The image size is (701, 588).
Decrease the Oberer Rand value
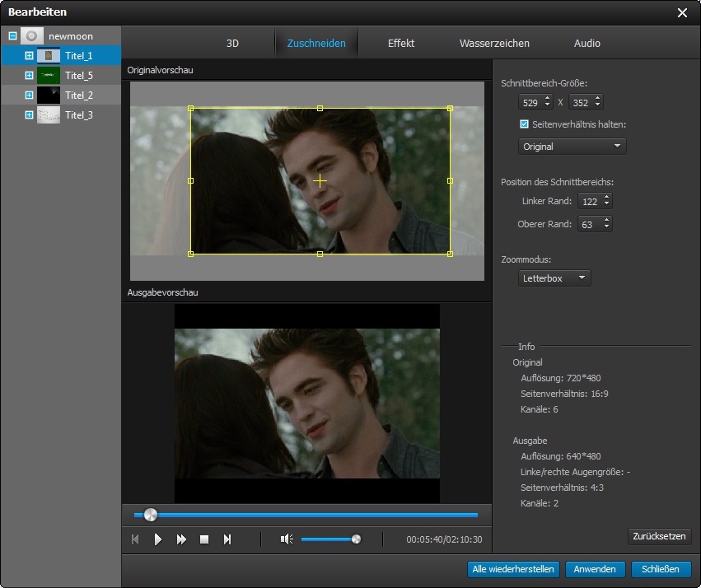point(606,227)
